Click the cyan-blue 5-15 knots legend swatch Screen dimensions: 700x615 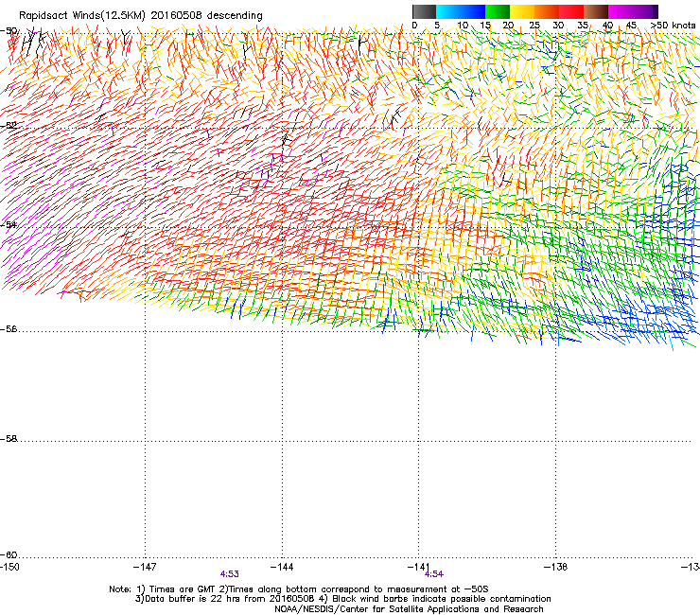[x=461, y=11]
